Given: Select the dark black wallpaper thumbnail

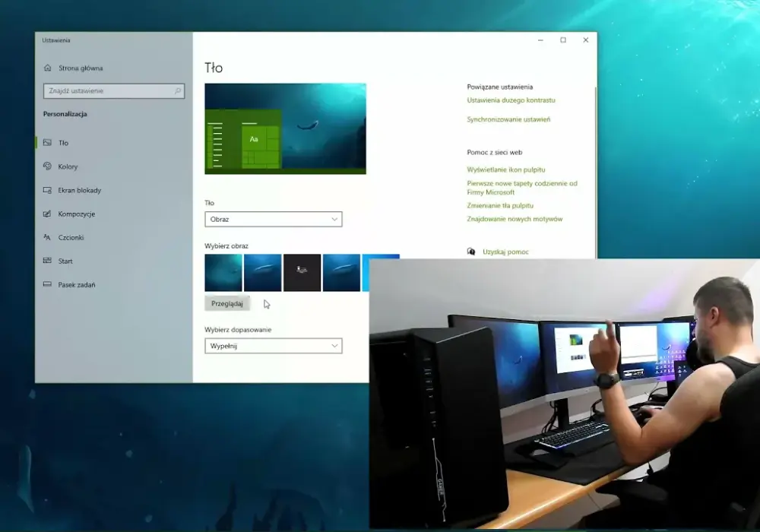Looking at the screenshot, I should coord(302,273).
